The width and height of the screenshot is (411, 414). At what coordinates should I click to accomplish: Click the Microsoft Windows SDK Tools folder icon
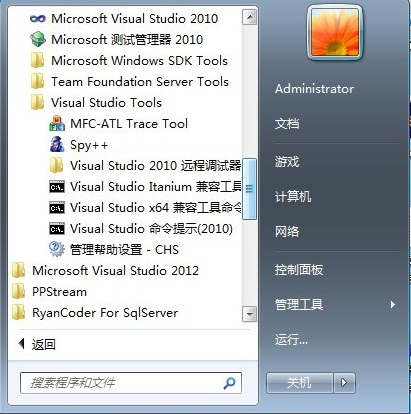point(37,61)
